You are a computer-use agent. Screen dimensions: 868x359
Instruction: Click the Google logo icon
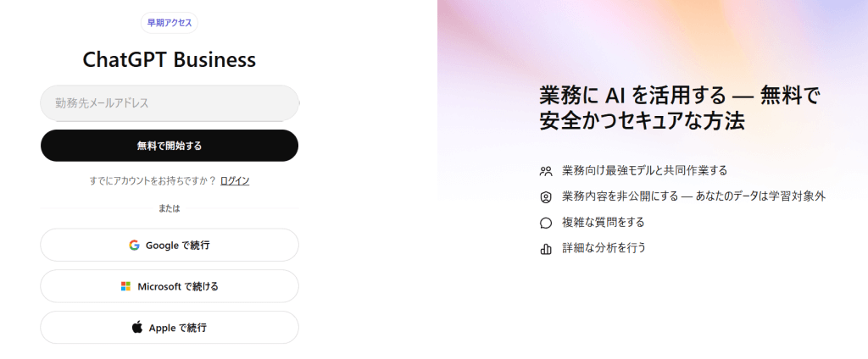(134, 246)
